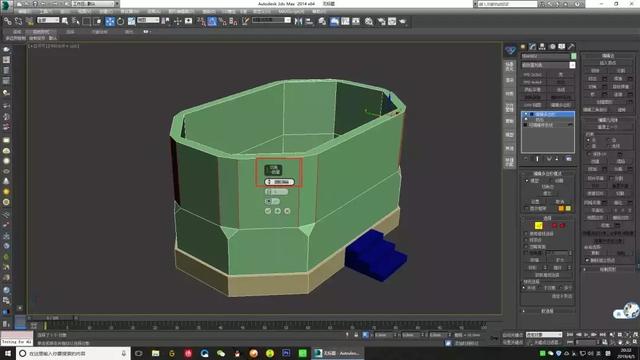Click the caddy value input field
Screen dimensions: 640x360
(x=279, y=182)
